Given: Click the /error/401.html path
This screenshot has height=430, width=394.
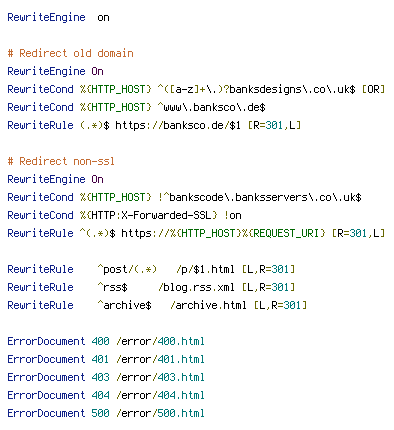Looking at the screenshot, I should (x=160, y=359).
